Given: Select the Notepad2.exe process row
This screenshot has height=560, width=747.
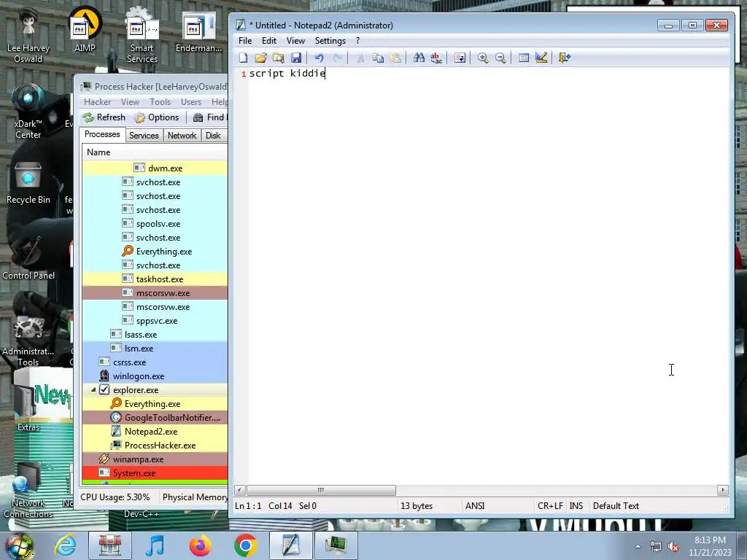Looking at the screenshot, I should 155,432.
